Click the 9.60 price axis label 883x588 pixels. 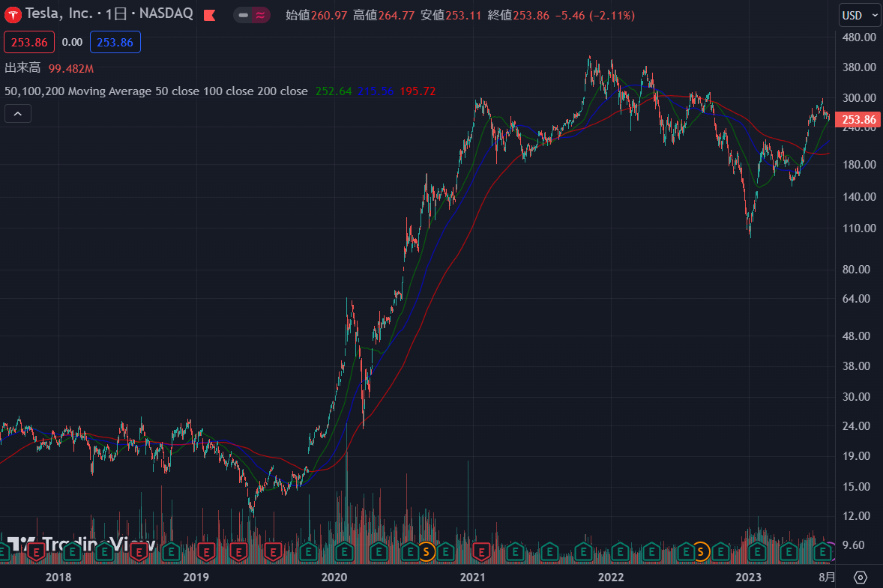[x=854, y=545]
